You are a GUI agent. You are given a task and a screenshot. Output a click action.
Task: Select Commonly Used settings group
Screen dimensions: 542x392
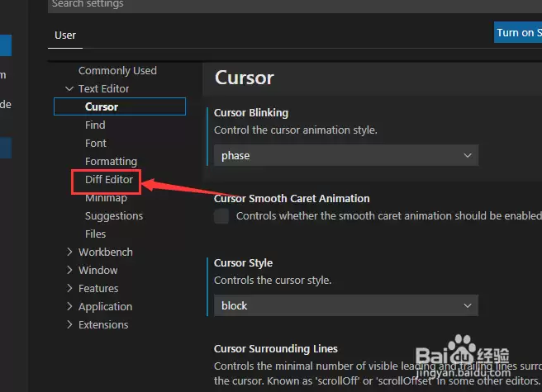(x=117, y=71)
